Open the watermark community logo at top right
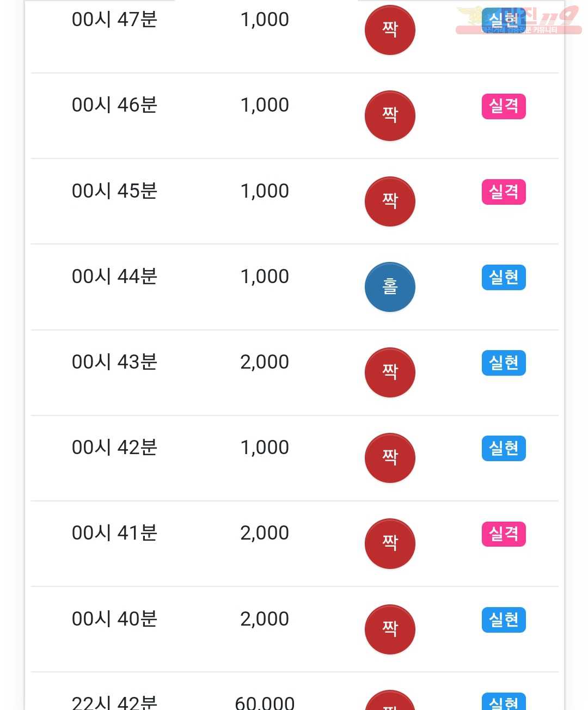 518,20
